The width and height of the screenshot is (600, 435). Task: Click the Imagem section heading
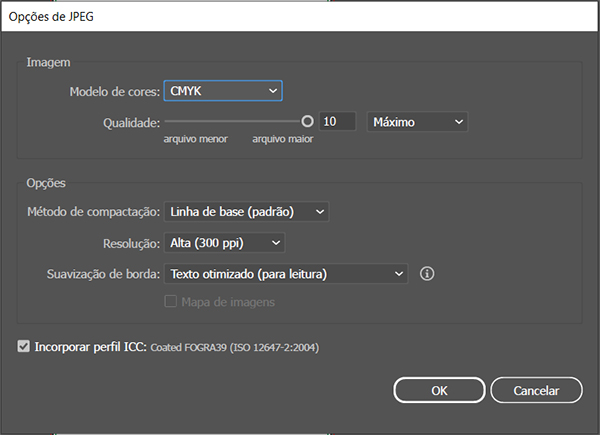pyautogui.click(x=48, y=63)
